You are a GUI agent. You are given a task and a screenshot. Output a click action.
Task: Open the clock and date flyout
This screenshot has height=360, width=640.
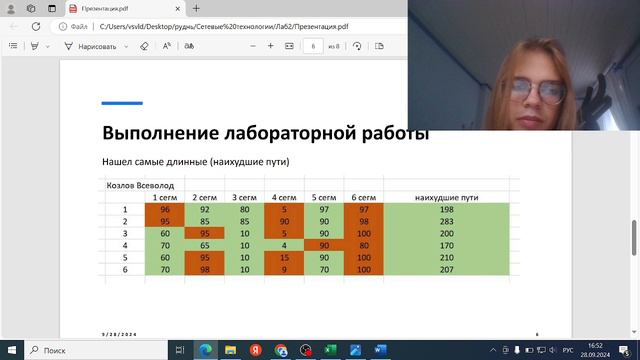[595, 350]
